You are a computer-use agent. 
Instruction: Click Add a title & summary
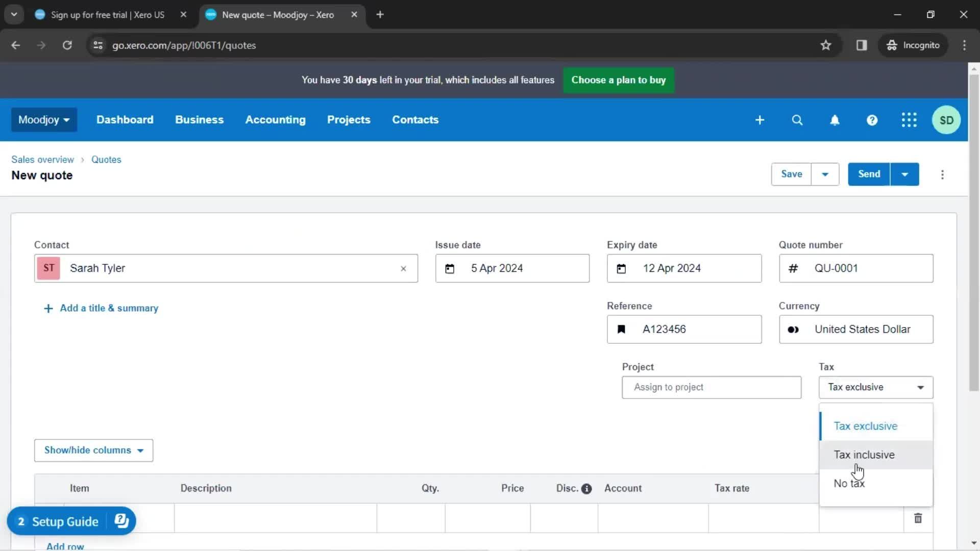tap(101, 308)
